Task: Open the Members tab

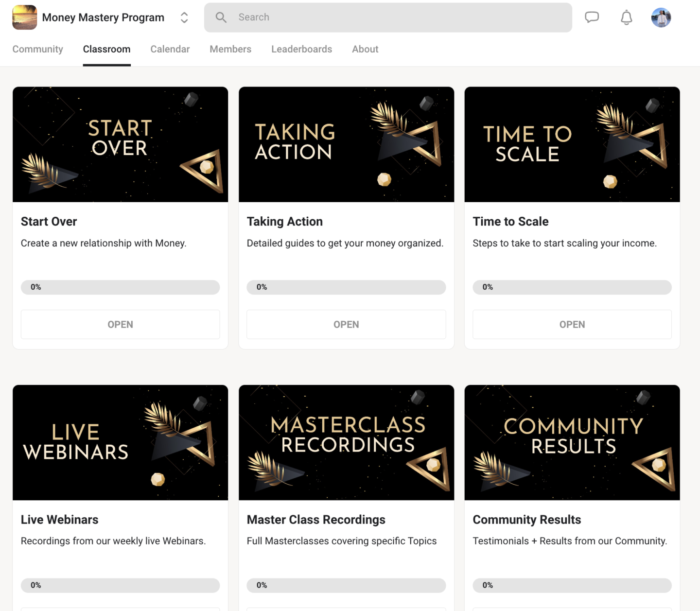Action: click(230, 49)
